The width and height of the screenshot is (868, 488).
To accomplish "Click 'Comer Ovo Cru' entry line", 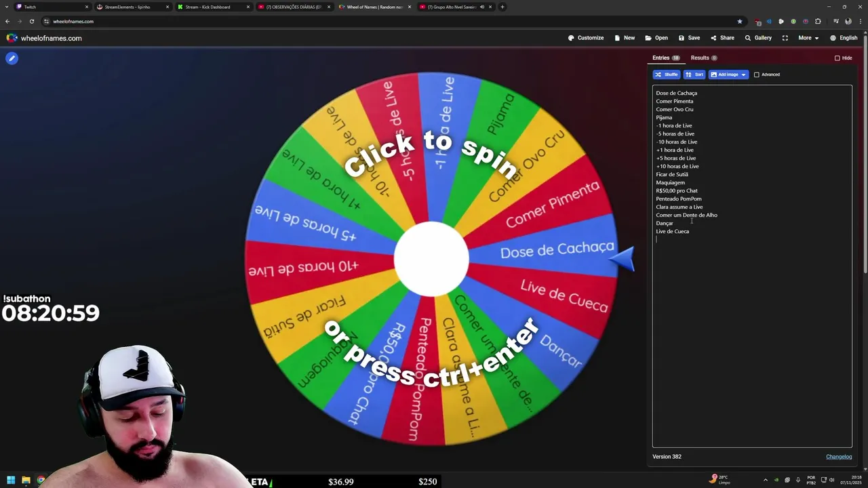I will coord(674,109).
